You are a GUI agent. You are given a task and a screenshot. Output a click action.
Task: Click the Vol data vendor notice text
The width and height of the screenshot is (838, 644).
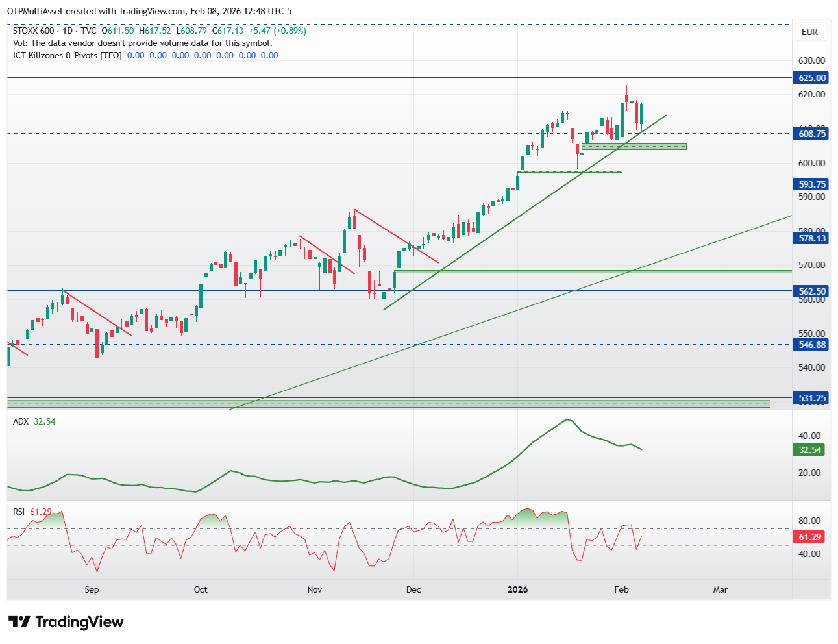(143, 43)
